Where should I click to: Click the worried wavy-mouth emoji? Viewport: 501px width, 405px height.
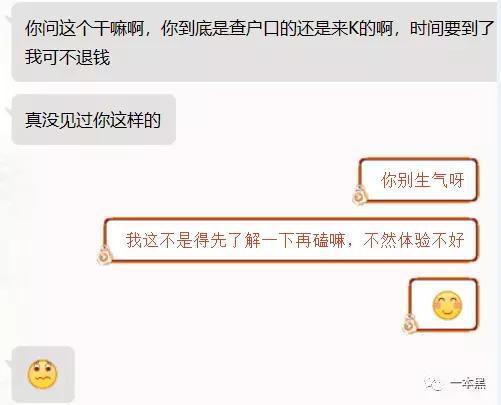[x=42, y=374]
